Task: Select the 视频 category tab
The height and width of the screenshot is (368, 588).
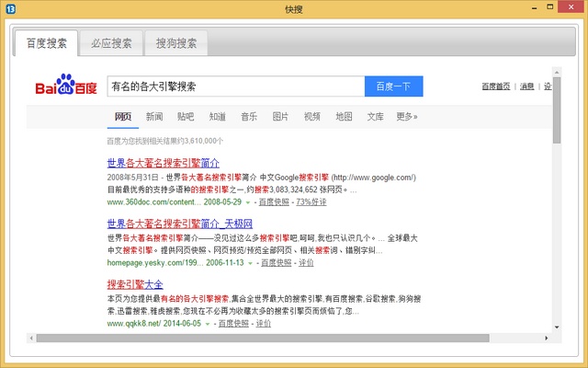Action: (312, 117)
